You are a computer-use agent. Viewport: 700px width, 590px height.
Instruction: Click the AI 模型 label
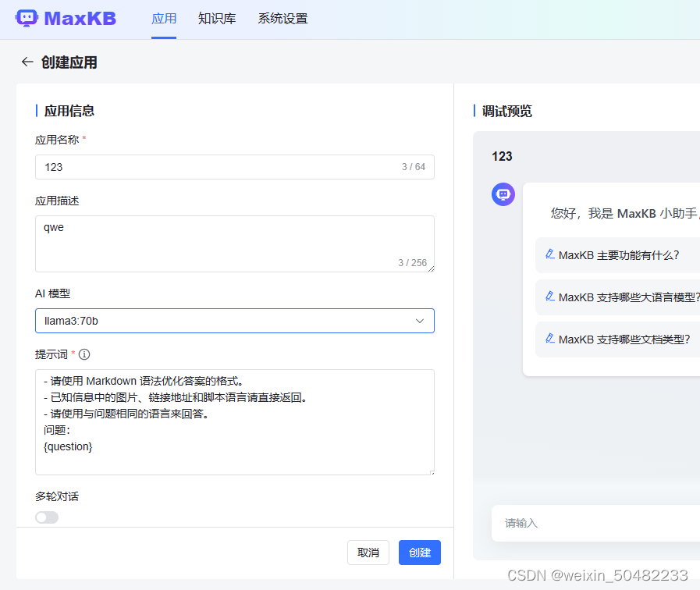[x=53, y=293]
